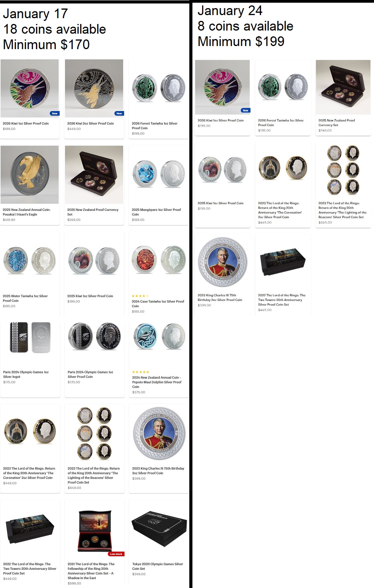Open the 2026 Kiwi 2oz Silver Proof Coin image

click(94, 88)
